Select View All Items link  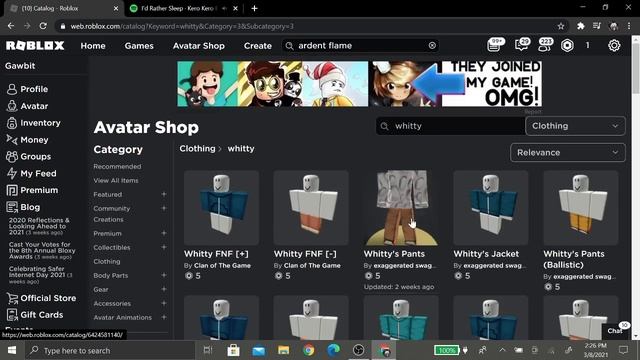pyautogui.click(x=116, y=180)
